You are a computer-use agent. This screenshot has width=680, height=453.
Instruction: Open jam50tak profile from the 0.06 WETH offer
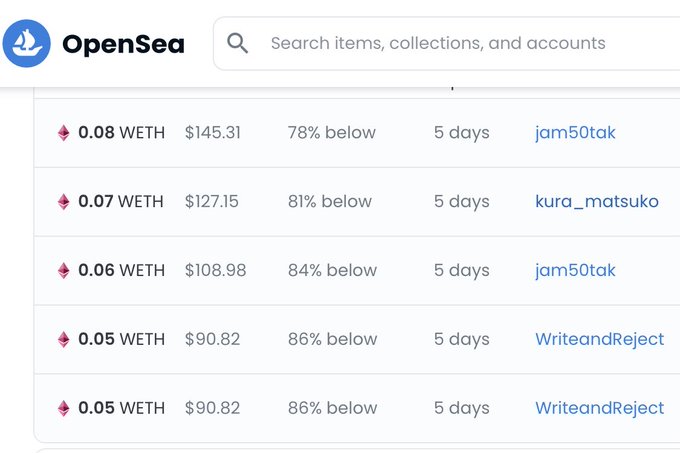[575, 270]
